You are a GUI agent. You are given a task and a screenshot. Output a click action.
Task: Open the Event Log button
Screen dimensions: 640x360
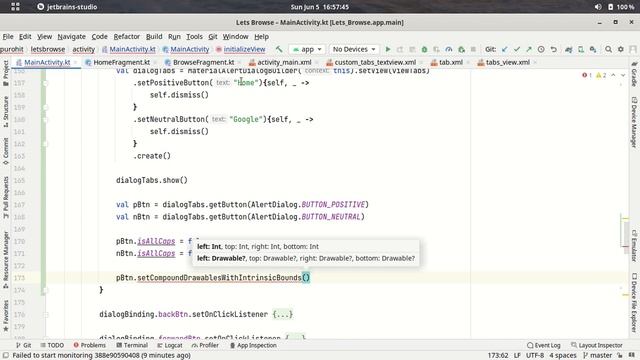(x=544, y=345)
